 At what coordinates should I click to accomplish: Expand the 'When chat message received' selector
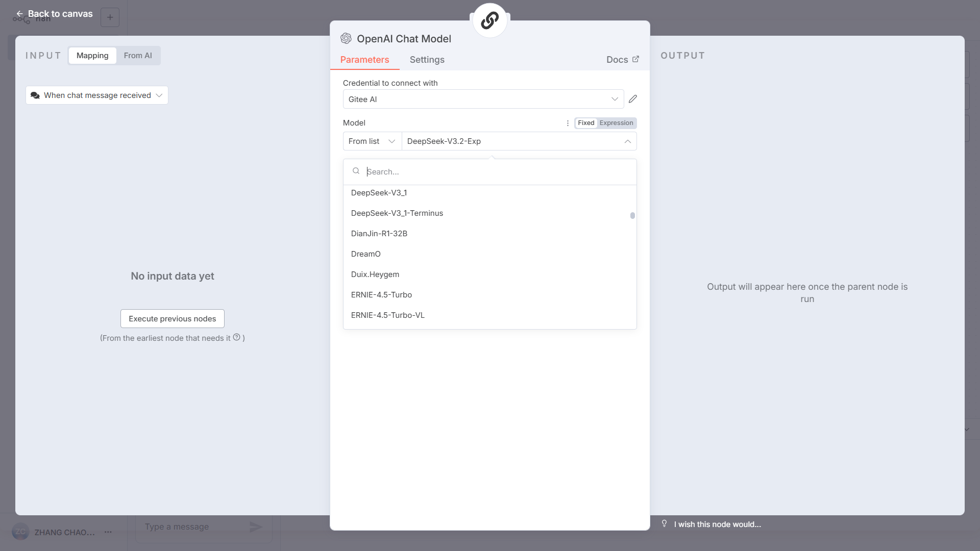pyautogui.click(x=97, y=95)
